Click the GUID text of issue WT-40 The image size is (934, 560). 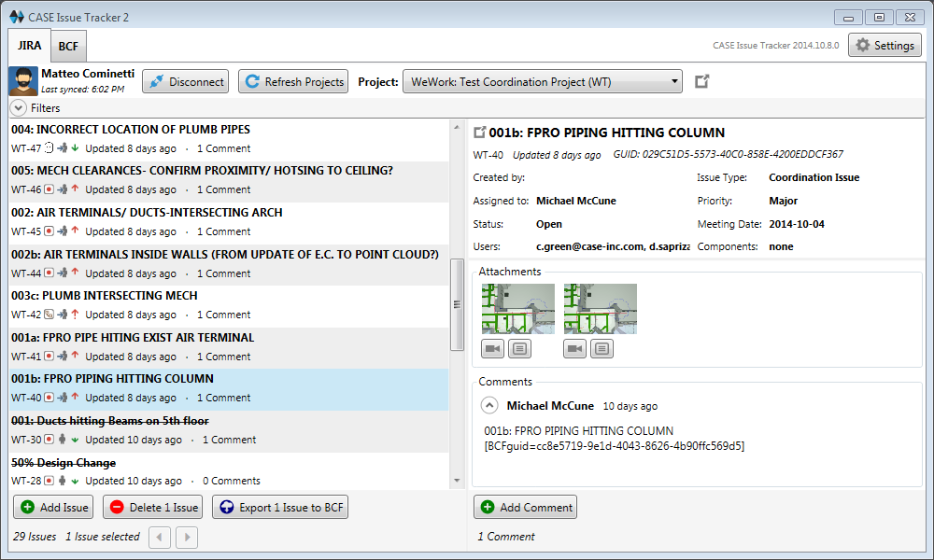(728, 154)
